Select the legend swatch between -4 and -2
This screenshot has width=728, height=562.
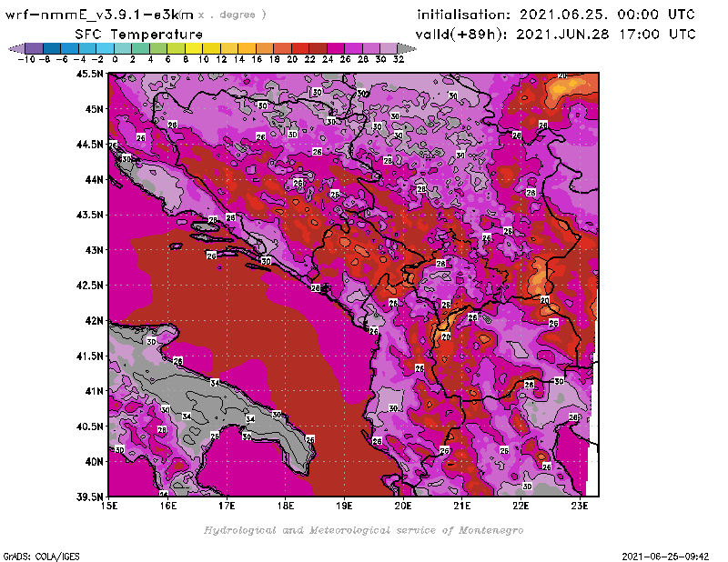click(x=87, y=49)
